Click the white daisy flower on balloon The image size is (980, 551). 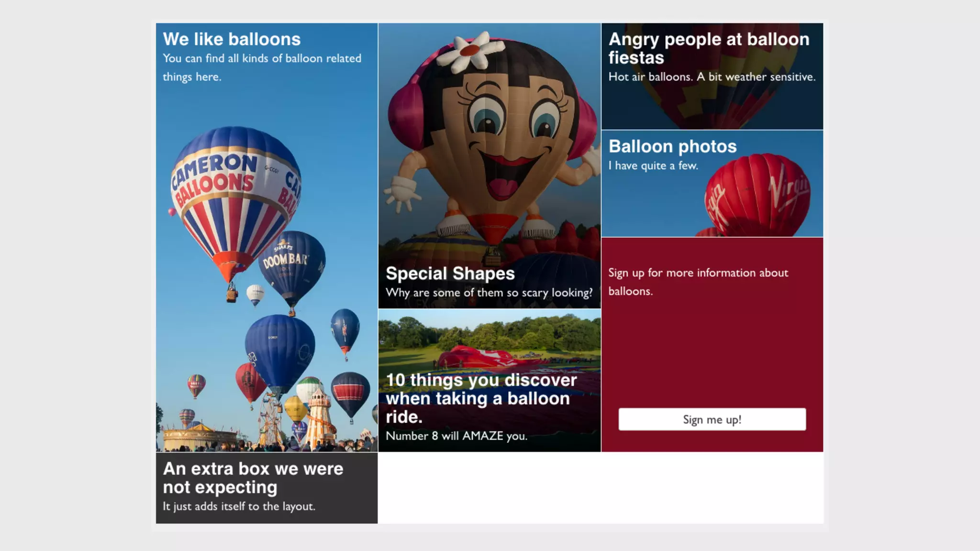click(469, 50)
